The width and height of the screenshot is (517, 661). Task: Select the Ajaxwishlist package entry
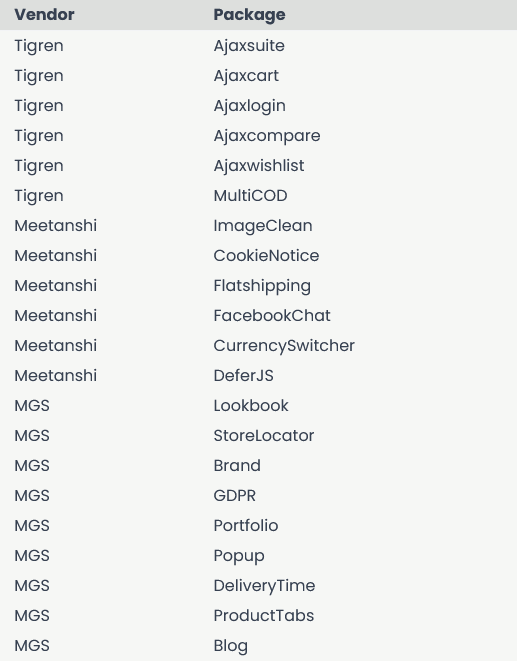tap(258, 165)
